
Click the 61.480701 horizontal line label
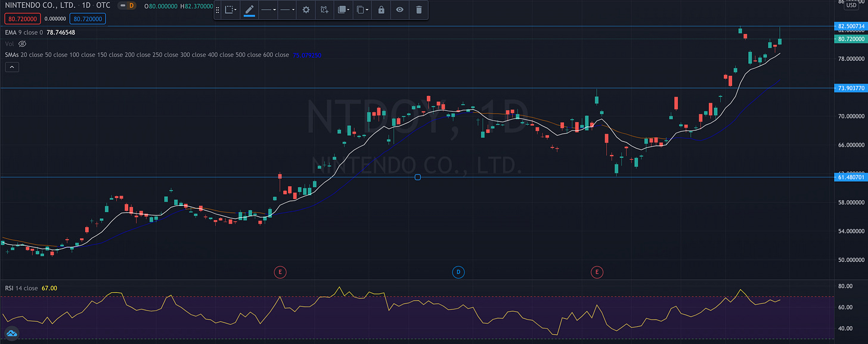(851, 177)
